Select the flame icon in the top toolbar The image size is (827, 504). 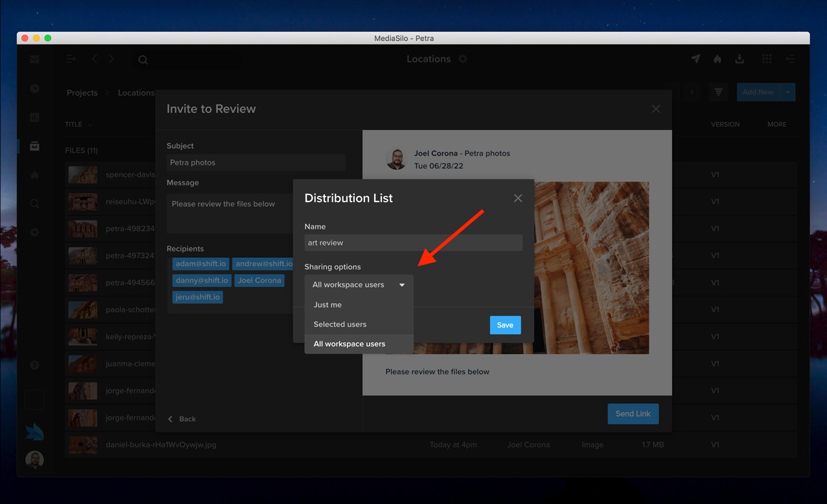tap(717, 59)
